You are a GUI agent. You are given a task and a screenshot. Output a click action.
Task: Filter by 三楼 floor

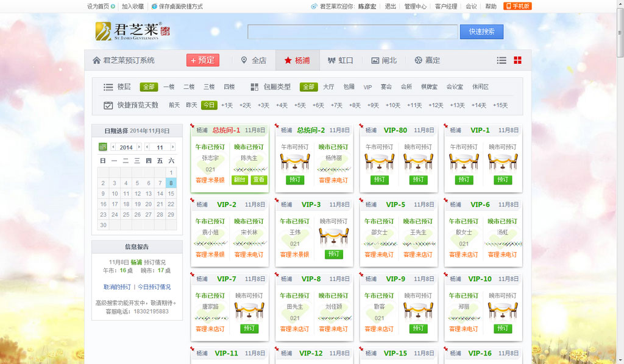click(x=209, y=86)
